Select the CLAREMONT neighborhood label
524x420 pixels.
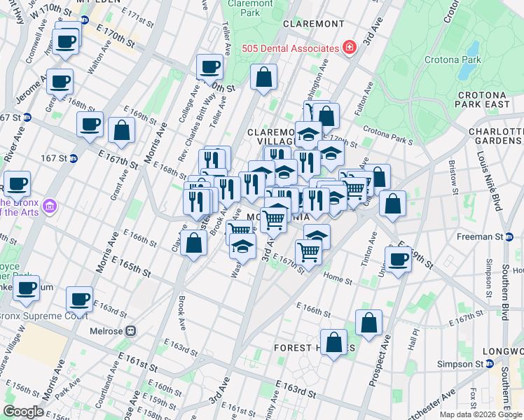(x=313, y=24)
